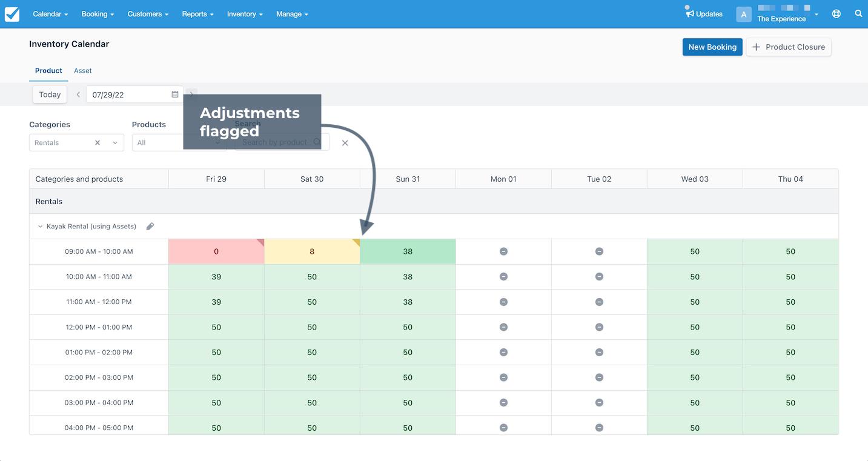Edit Kayak Rental with pencil icon
The image size is (868, 461).
click(150, 227)
